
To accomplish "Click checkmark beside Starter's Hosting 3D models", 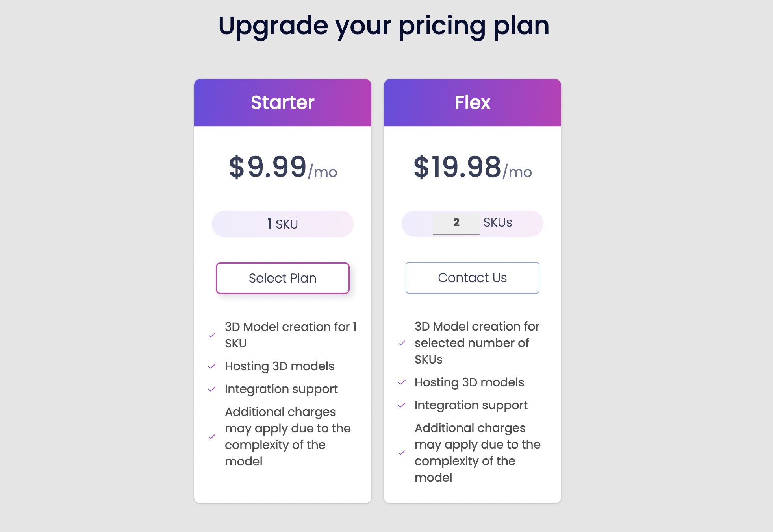I will tap(212, 366).
